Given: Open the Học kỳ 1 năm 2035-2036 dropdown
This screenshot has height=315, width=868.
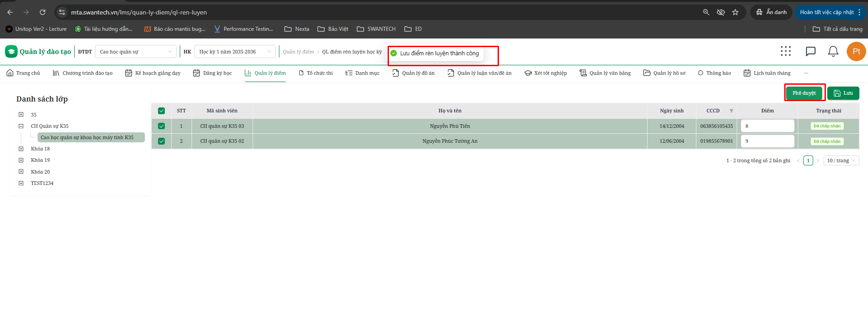Looking at the screenshot, I should tap(235, 52).
